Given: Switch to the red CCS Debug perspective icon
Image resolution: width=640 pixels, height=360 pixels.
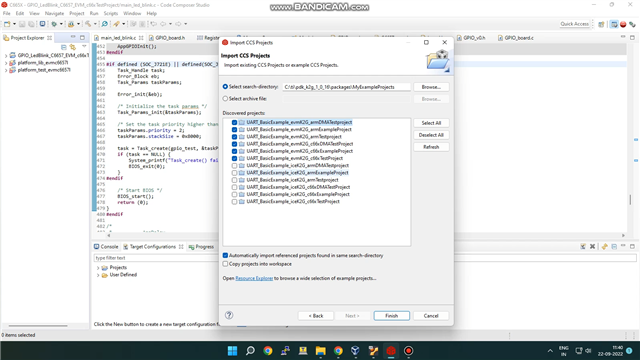Looking at the screenshot, I should 623,24.
